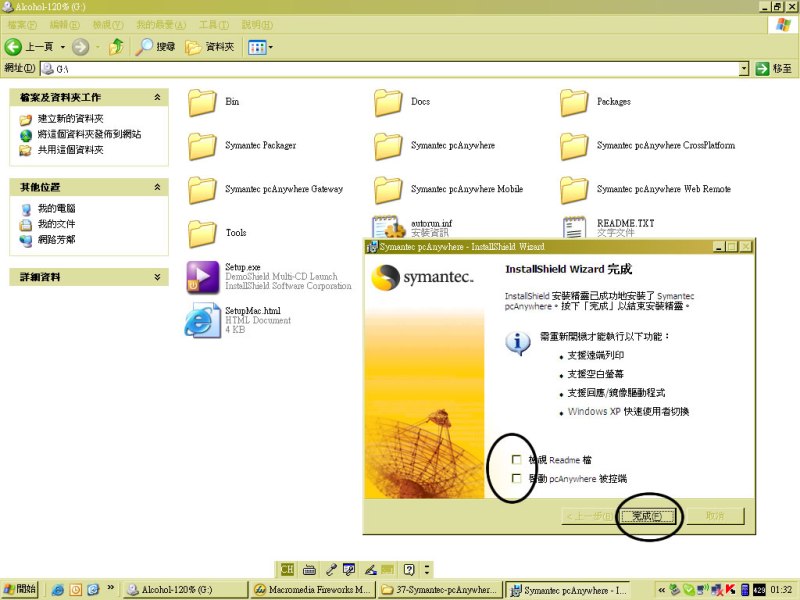The height and width of the screenshot is (600, 800).
Task: Open the Favorites menu
Action: [x=161, y=24]
